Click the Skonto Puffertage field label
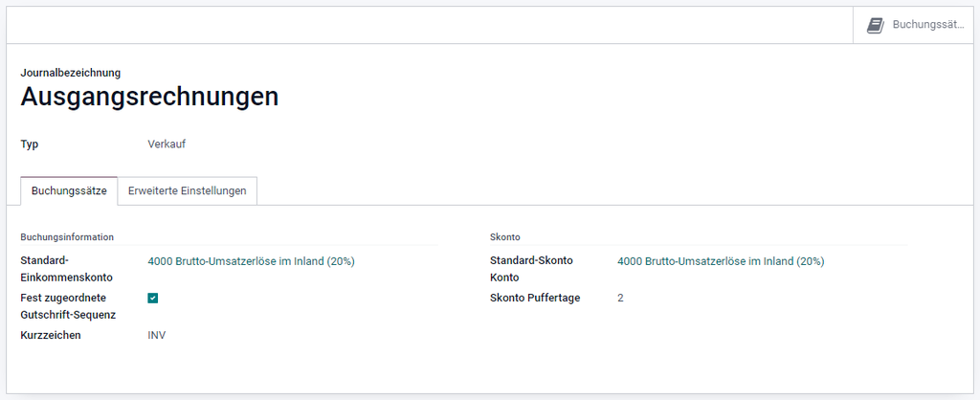Image resolution: width=980 pixels, height=400 pixels. (535, 299)
